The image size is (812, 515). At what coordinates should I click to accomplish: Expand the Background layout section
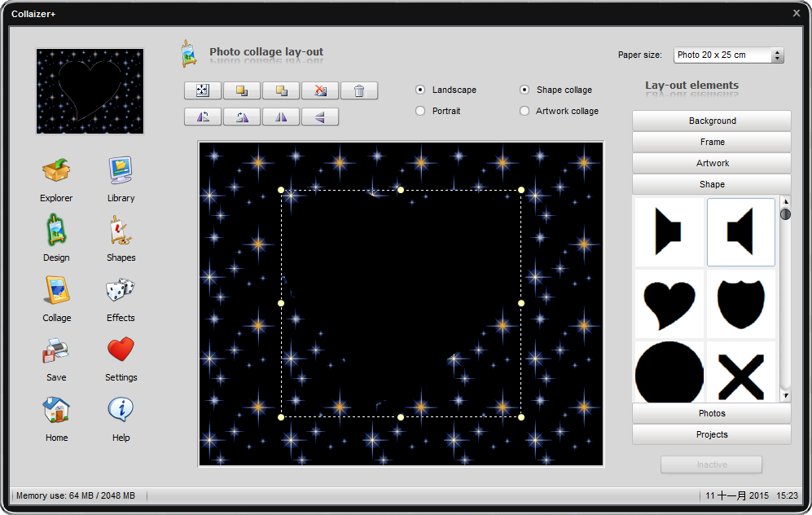[712, 121]
